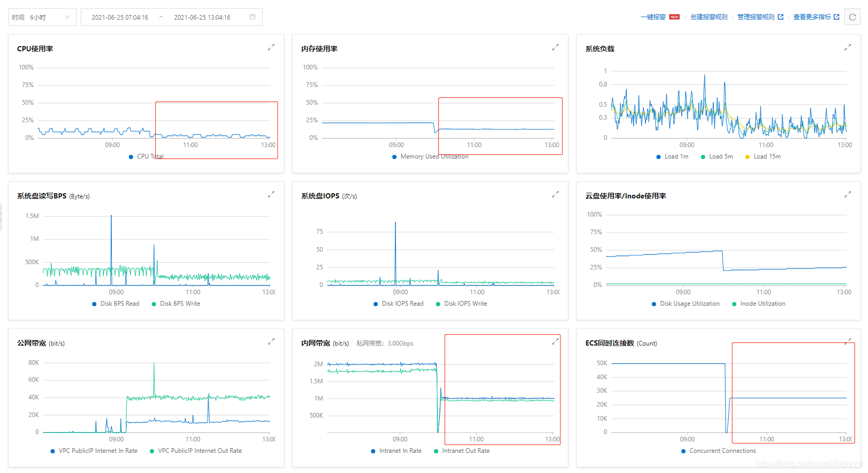Click the 创建报警规则 link

pyautogui.click(x=709, y=17)
